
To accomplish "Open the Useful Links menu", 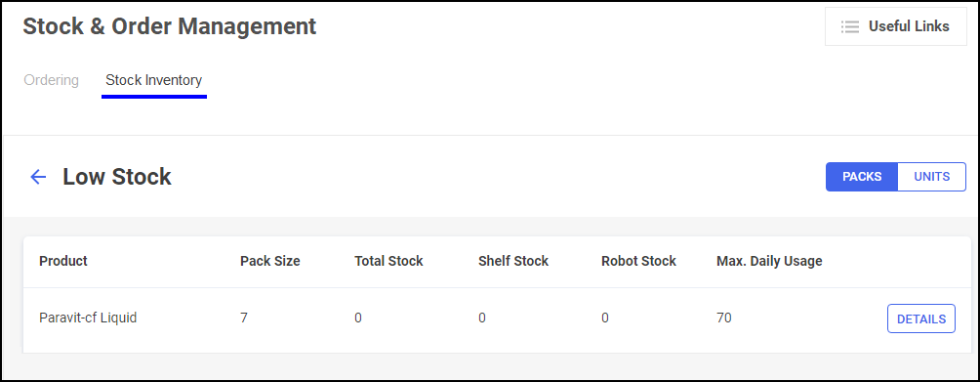I will click(896, 26).
